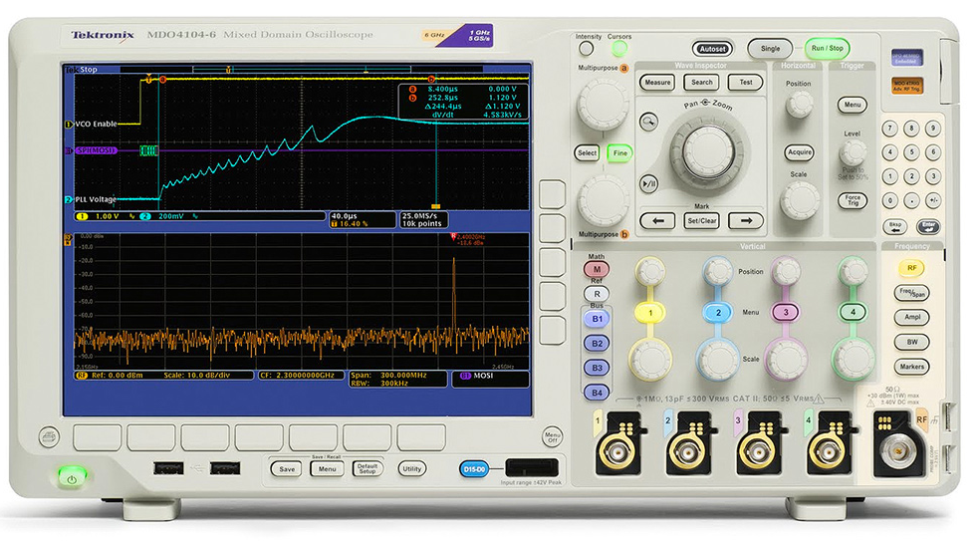The image size is (980, 544).
Task: Tap the Set/Clear mark button
Action: 702,221
